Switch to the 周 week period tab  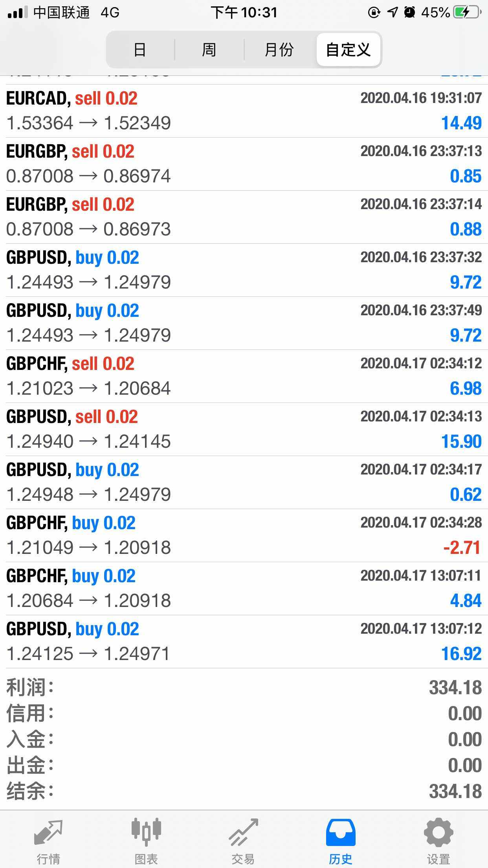(x=209, y=50)
